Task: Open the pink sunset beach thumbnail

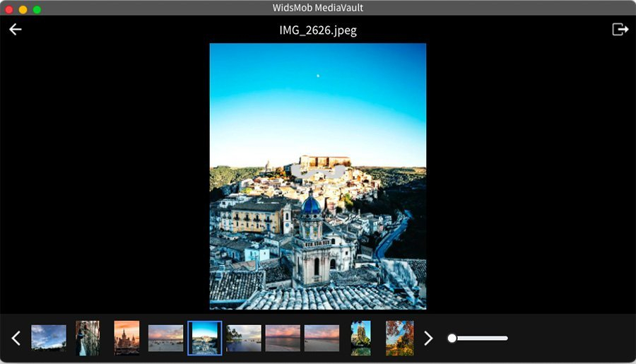Action: click(x=165, y=338)
